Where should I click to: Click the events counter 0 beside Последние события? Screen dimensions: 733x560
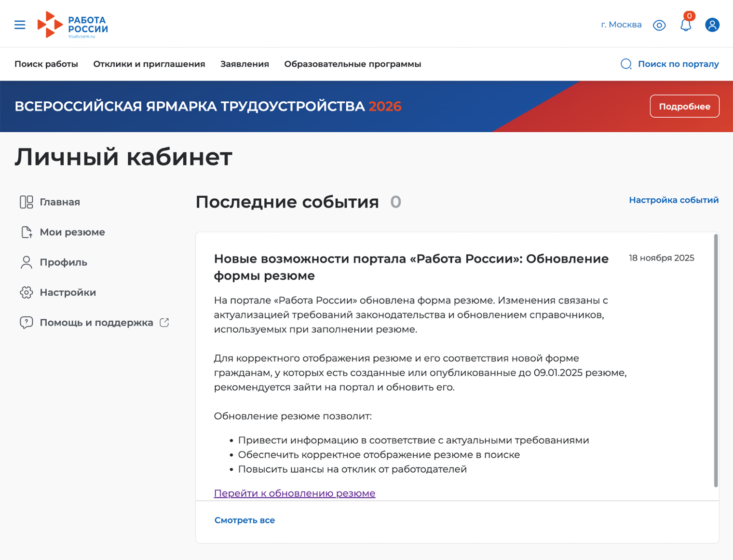(x=395, y=202)
